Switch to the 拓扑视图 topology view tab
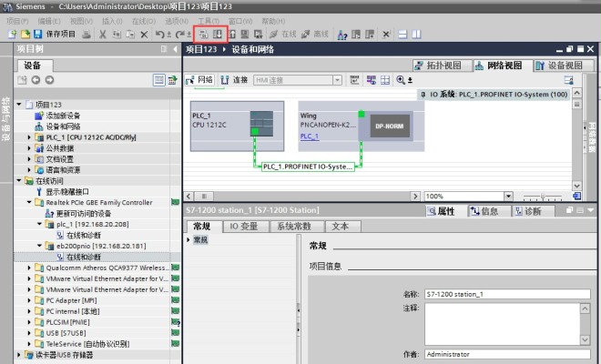 pos(437,66)
